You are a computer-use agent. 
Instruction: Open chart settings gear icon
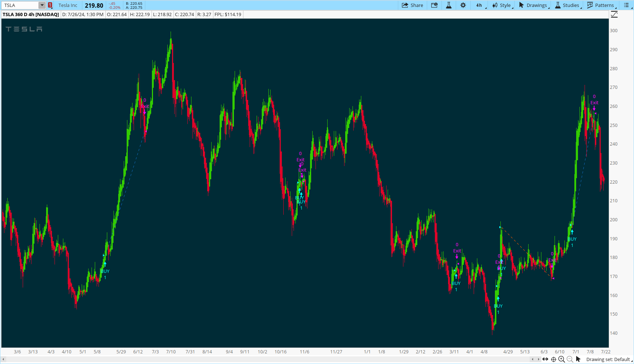pos(463,5)
